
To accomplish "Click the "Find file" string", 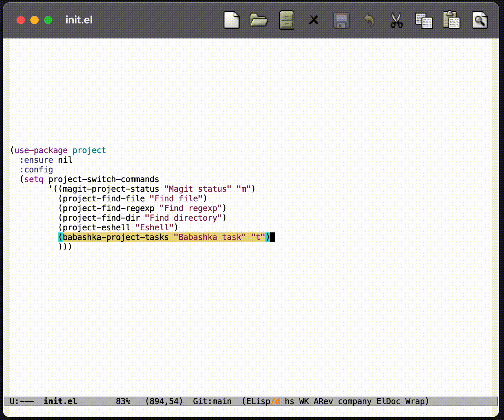I will (x=176, y=199).
